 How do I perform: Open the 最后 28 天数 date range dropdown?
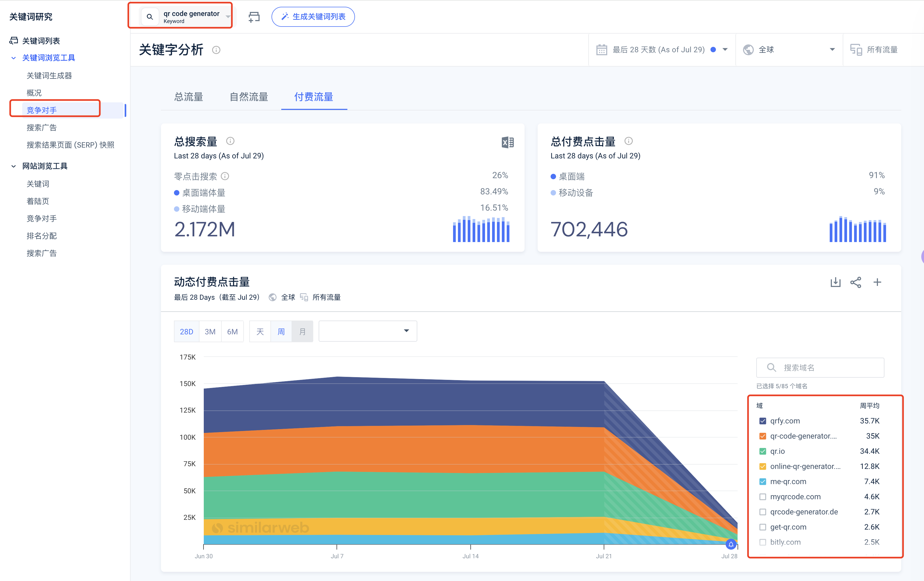(x=725, y=50)
